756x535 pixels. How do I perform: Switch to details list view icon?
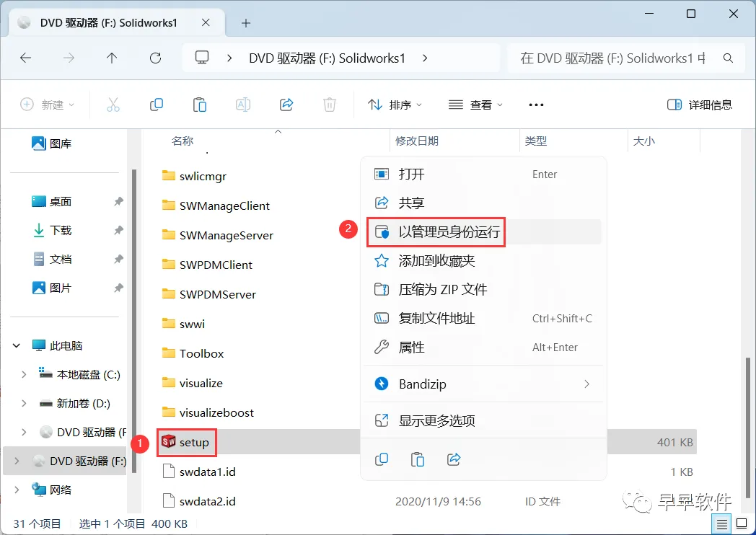tap(722, 524)
